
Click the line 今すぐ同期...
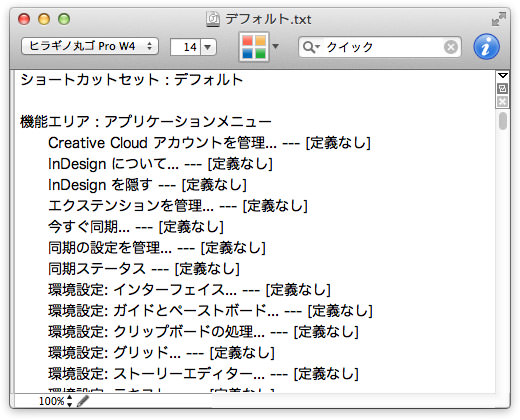[136, 227]
